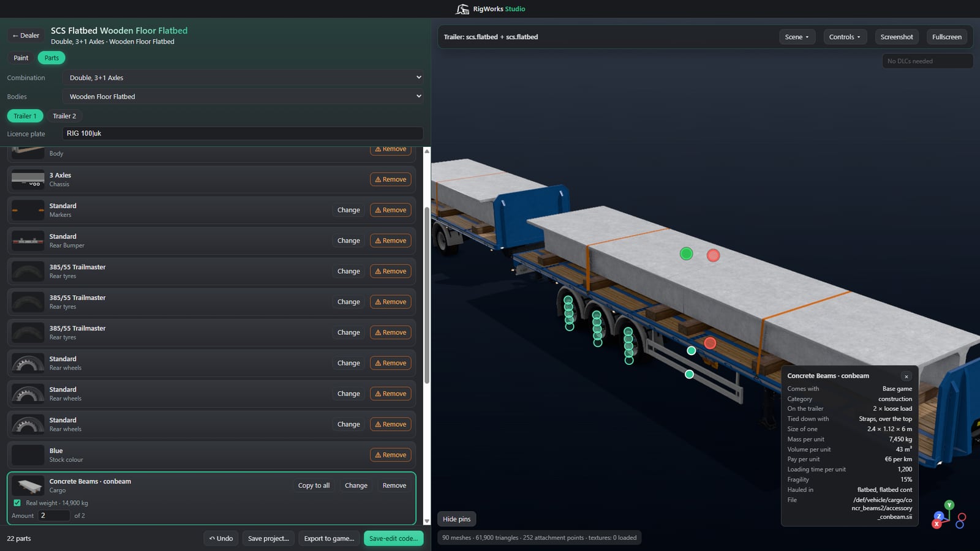Remove the Concrete Beams cargo
980x551 pixels.
(x=394, y=485)
